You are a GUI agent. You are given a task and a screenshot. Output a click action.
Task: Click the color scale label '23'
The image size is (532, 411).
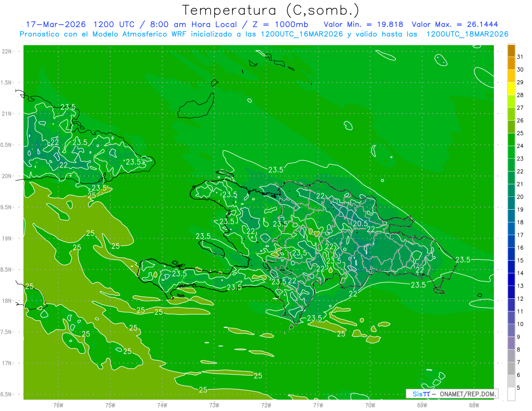click(x=520, y=159)
